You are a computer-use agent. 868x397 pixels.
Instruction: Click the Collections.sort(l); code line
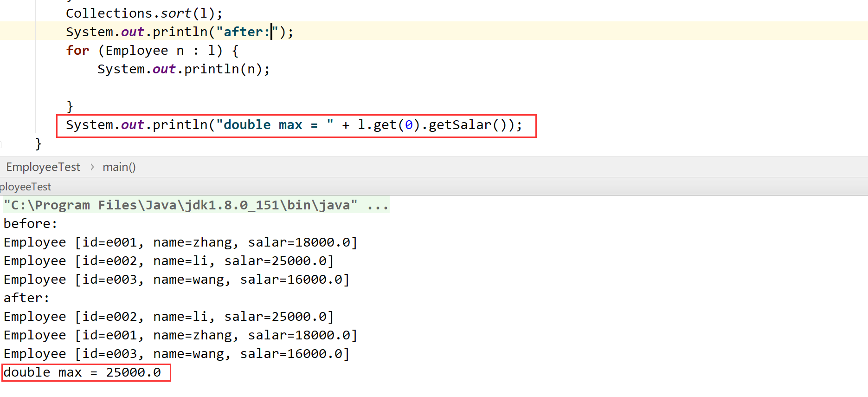[144, 13]
